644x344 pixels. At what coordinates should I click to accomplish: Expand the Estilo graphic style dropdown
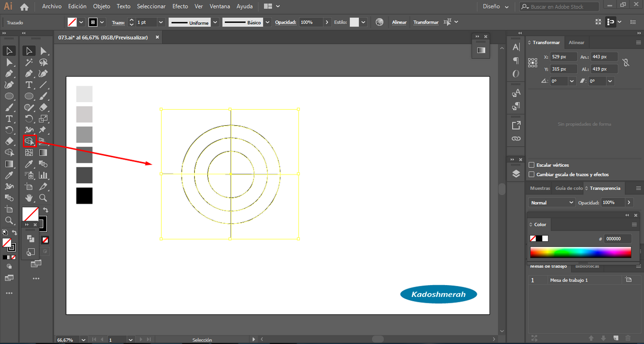pos(363,22)
